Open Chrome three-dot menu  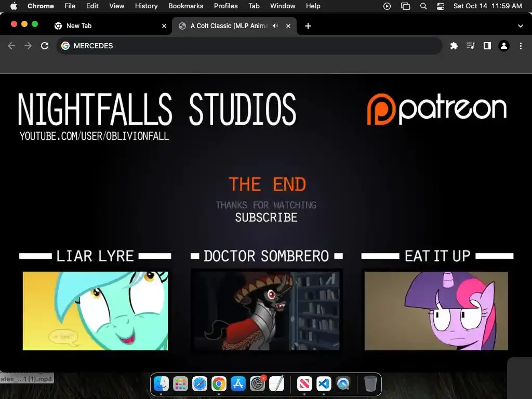pos(521,46)
